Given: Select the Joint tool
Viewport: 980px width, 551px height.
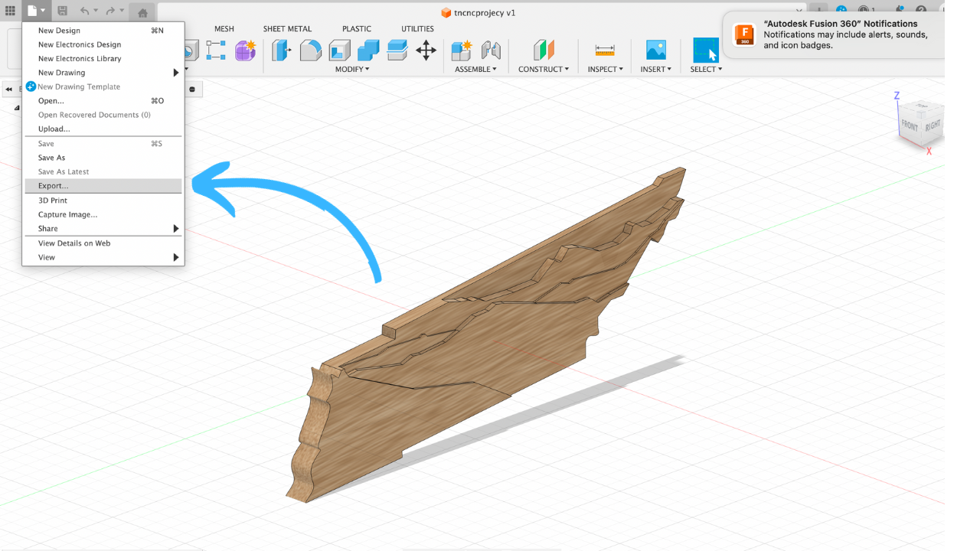Looking at the screenshot, I should [x=491, y=51].
